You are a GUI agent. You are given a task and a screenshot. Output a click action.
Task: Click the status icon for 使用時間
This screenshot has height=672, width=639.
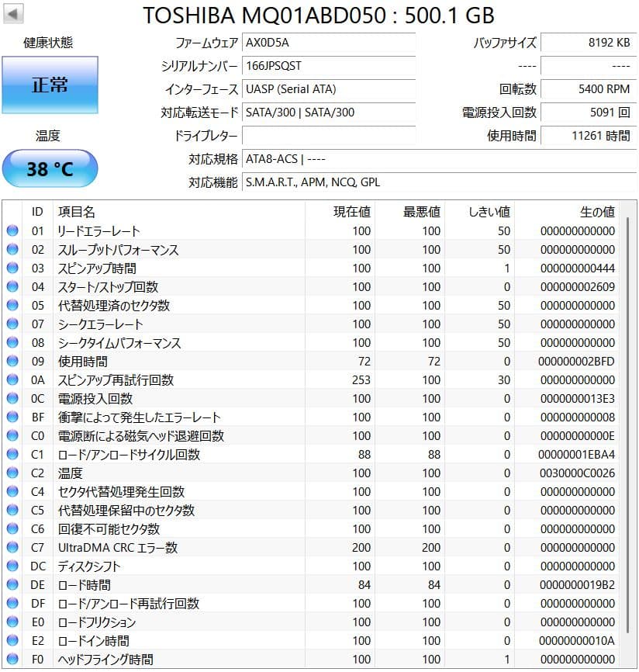tap(13, 361)
